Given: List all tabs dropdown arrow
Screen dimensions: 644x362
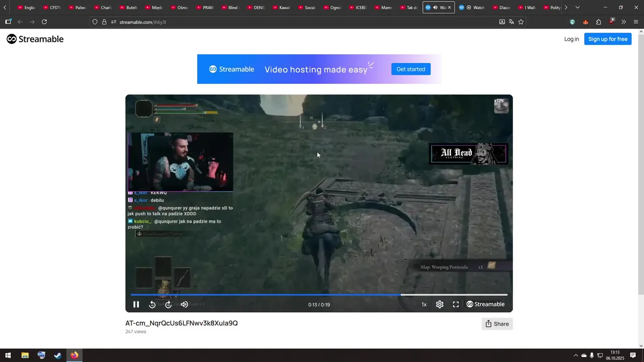Looking at the screenshot, I should pyautogui.click(x=577, y=8).
